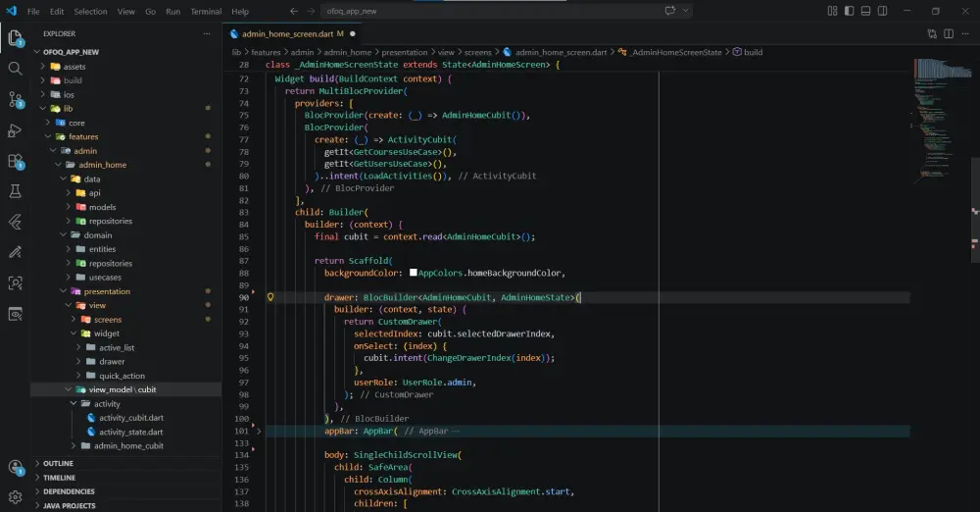980x512 pixels.
Task: Go forward with the right arrow
Action: pyautogui.click(x=311, y=11)
